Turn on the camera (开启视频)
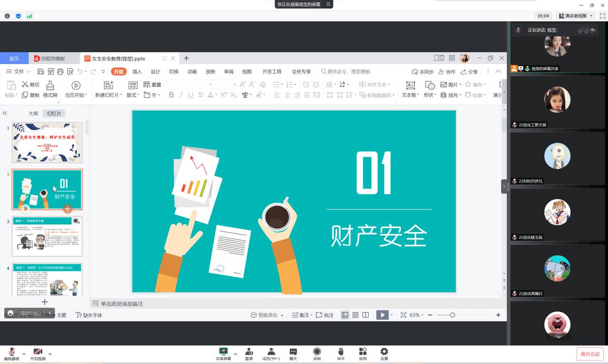This screenshot has width=608, height=364. click(38, 352)
